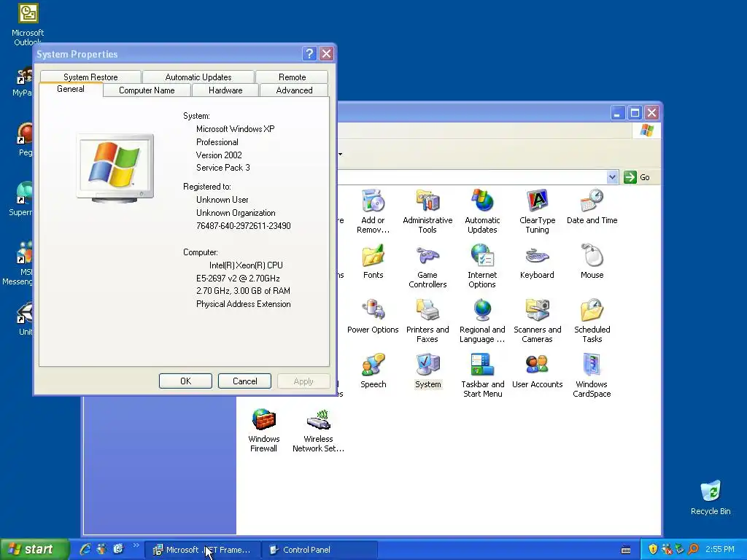The height and width of the screenshot is (560, 747).
Task: Click the product ID 76487-640-2972611-23490
Action: 244,226
